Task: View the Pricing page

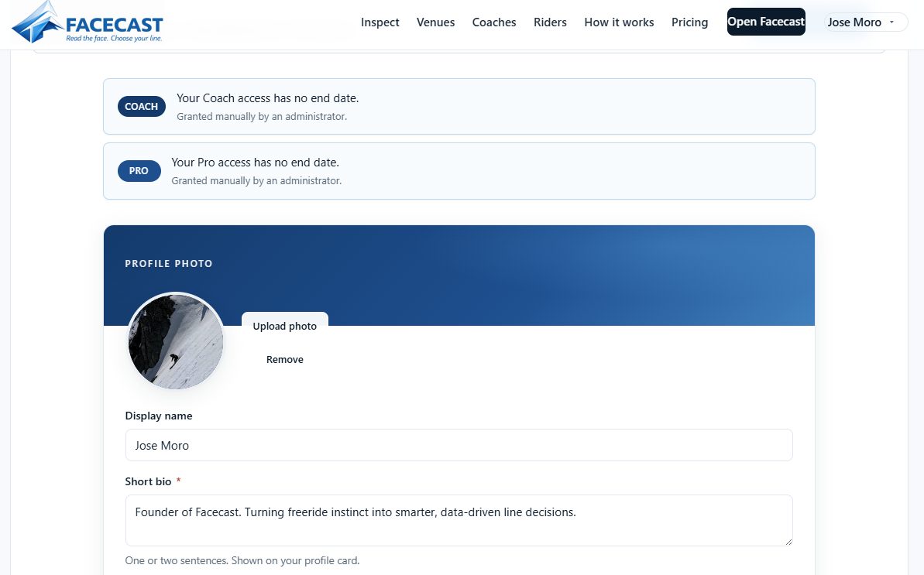Action: point(689,22)
